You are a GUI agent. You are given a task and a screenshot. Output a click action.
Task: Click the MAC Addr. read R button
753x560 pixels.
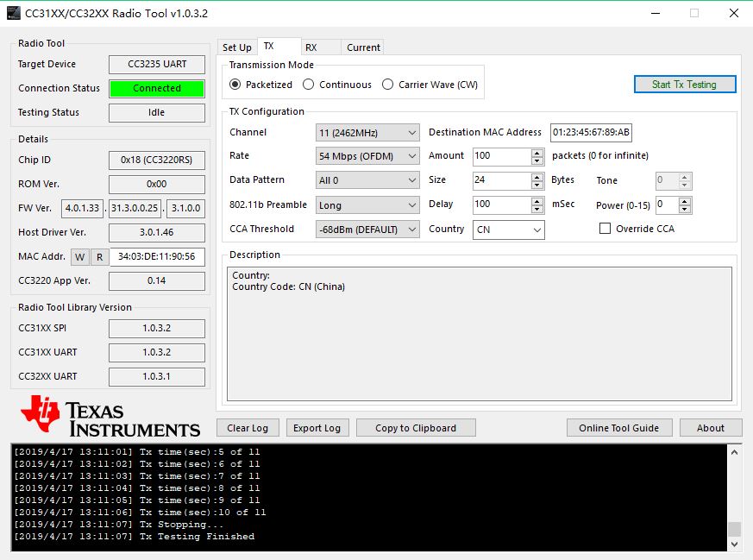[x=99, y=257]
